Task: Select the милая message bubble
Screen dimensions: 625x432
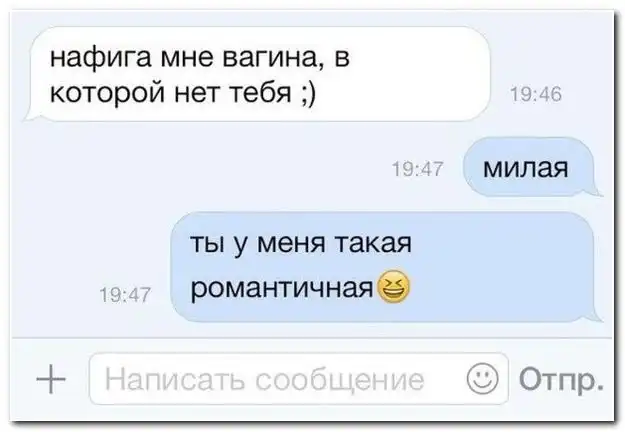Action: click(x=531, y=167)
